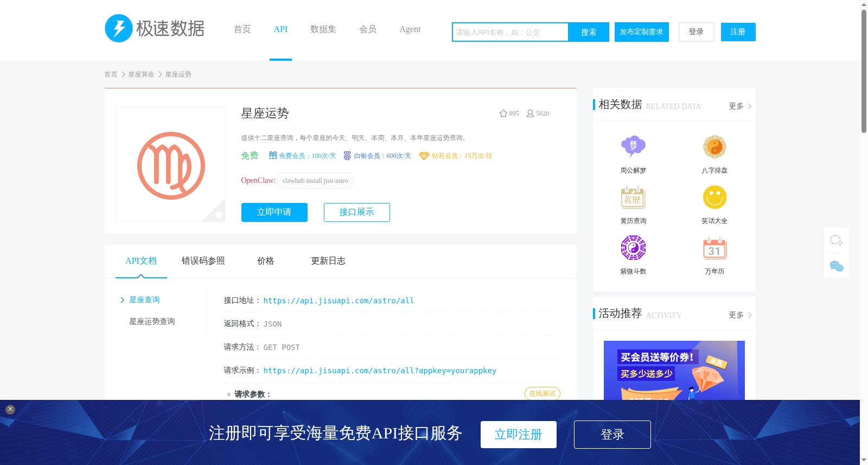Open Agent in top navigation
Viewport: 868px width, 465px height.
[410, 29]
